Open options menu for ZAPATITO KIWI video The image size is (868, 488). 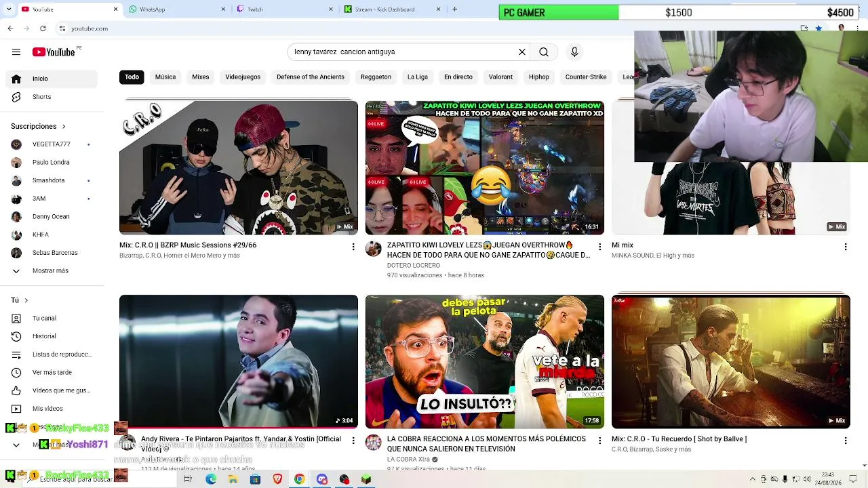[599, 247]
